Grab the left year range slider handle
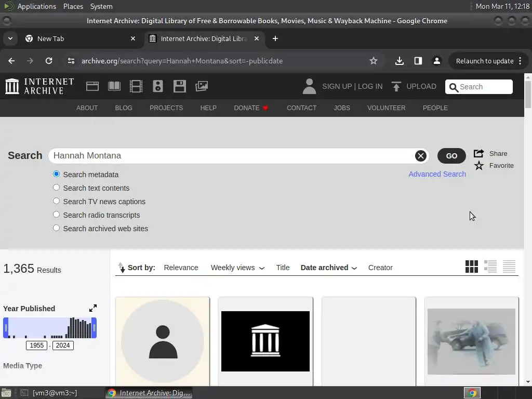Screen dimensions: 532x399 point(6,328)
